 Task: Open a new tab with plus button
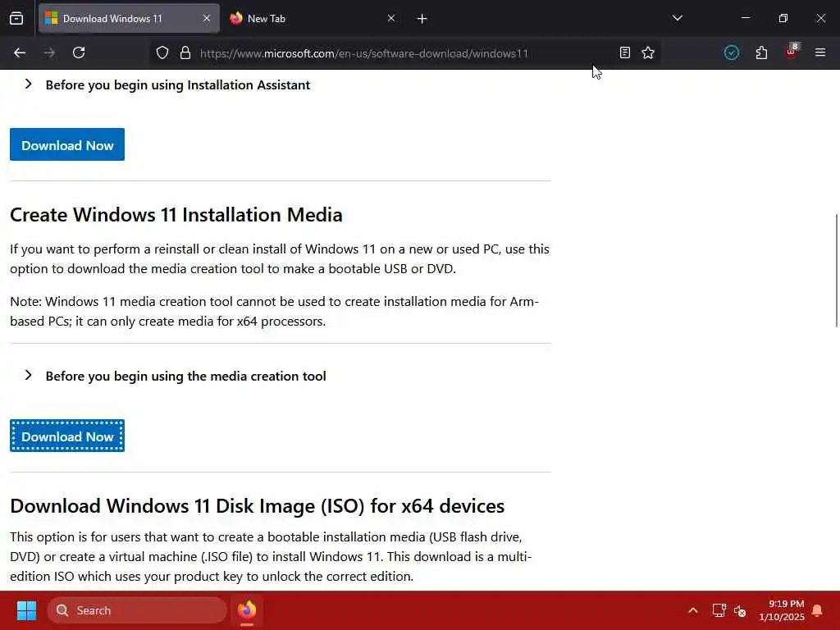[x=422, y=19]
